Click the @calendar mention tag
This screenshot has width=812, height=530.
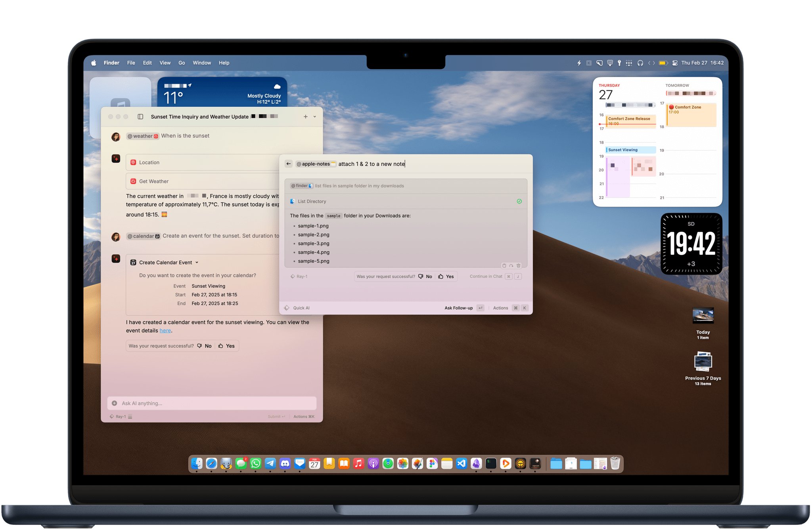pos(144,236)
